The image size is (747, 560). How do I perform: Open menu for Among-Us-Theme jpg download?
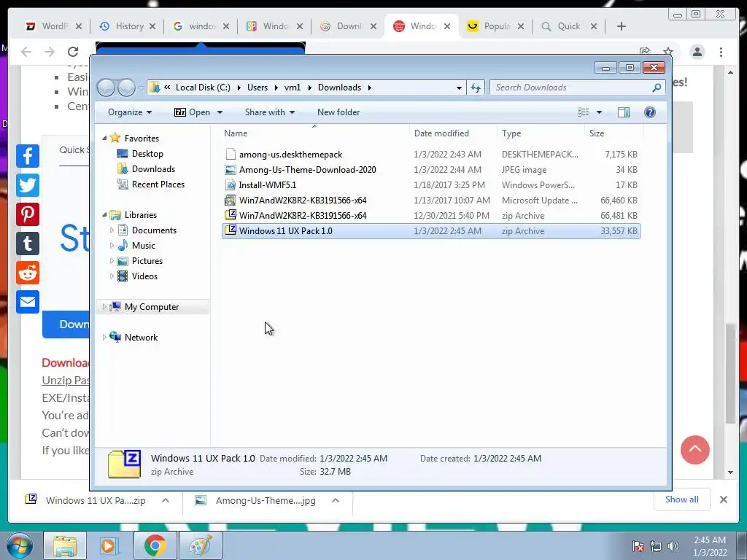point(336,500)
